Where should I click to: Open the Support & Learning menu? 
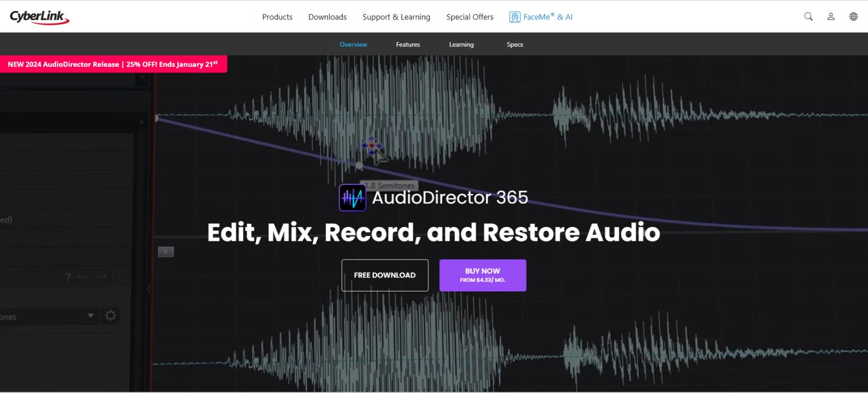pos(396,17)
